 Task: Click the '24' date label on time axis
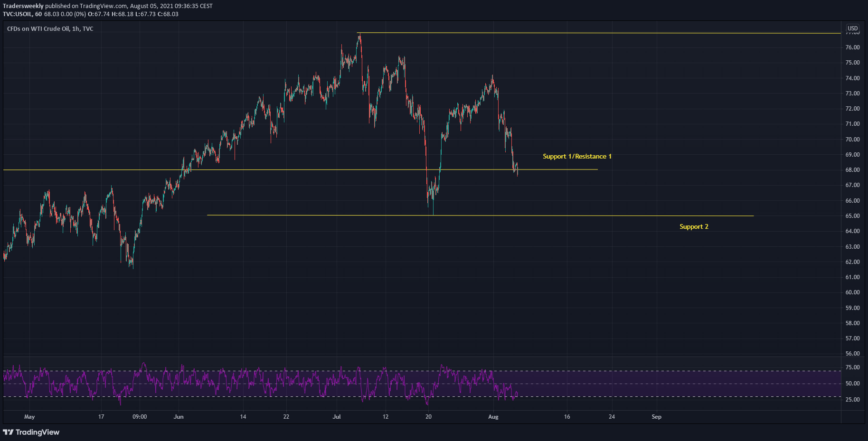[612, 417]
